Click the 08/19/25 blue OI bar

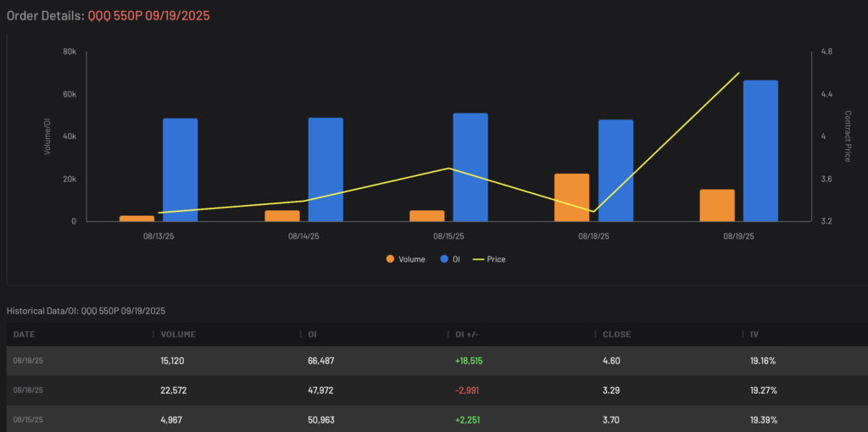[760, 151]
